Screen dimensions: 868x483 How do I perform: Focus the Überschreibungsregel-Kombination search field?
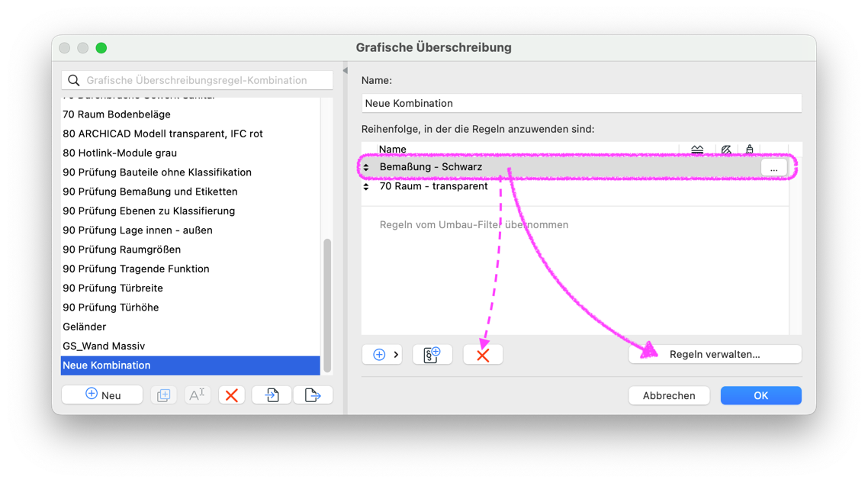tap(197, 80)
